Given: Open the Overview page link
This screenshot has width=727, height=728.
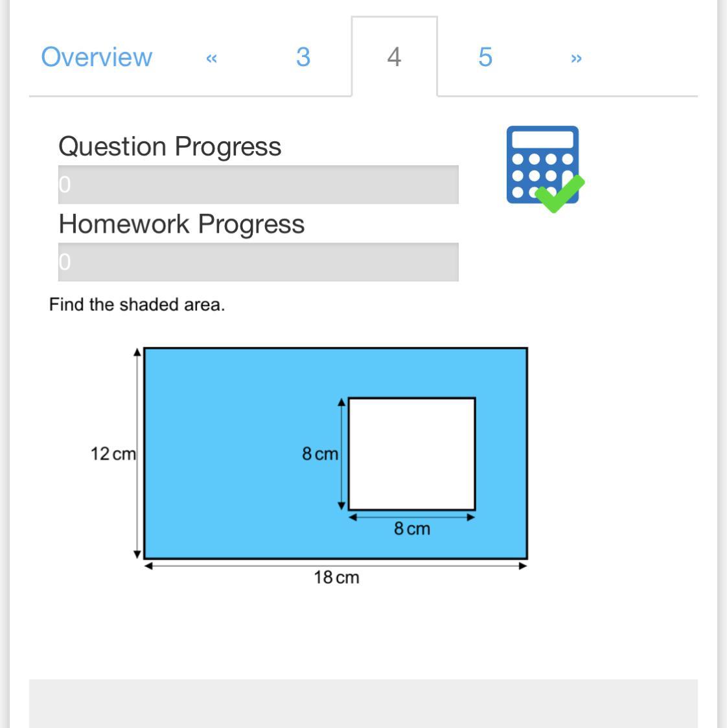Looking at the screenshot, I should (97, 57).
